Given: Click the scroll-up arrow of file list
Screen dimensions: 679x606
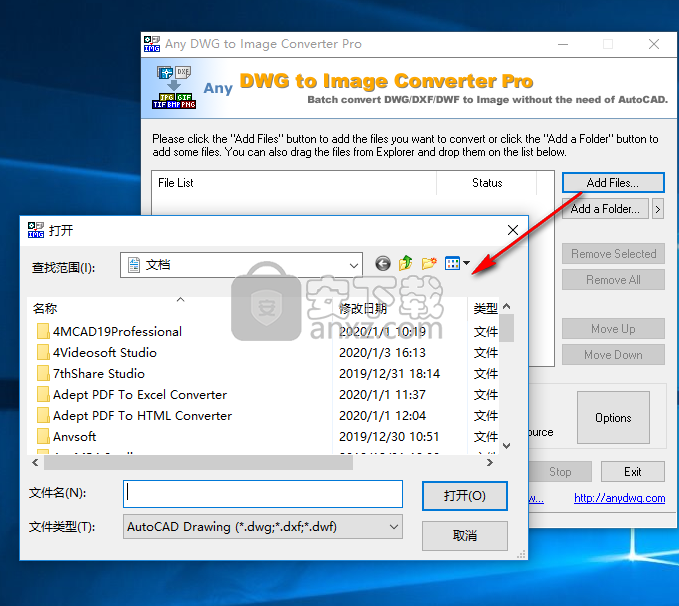Looking at the screenshot, I should [507, 307].
